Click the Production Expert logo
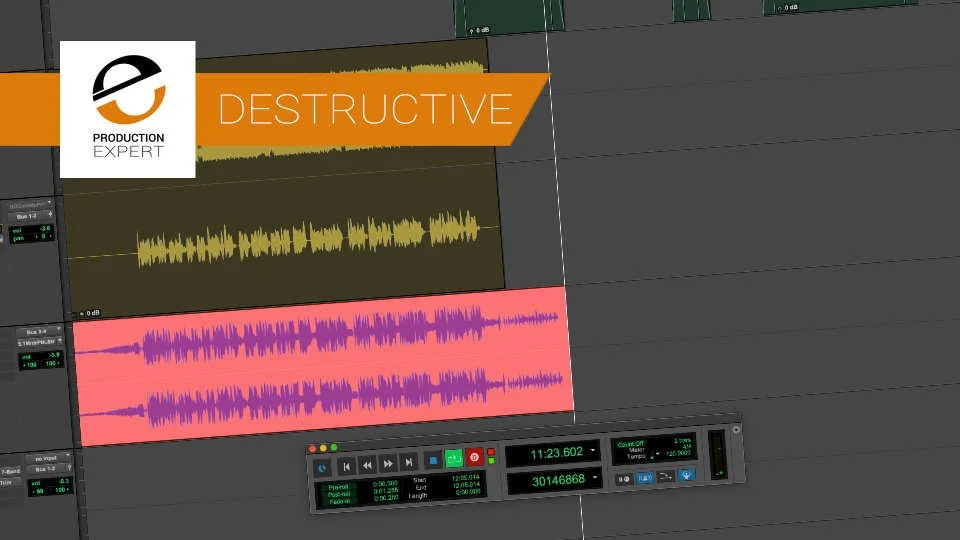The height and width of the screenshot is (540, 960). click(127, 110)
